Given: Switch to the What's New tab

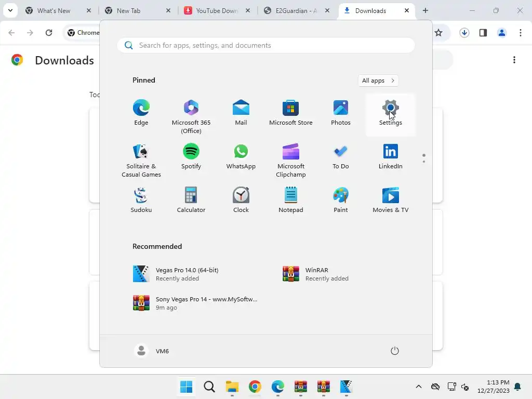Looking at the screenshot, I should (54, 11).
